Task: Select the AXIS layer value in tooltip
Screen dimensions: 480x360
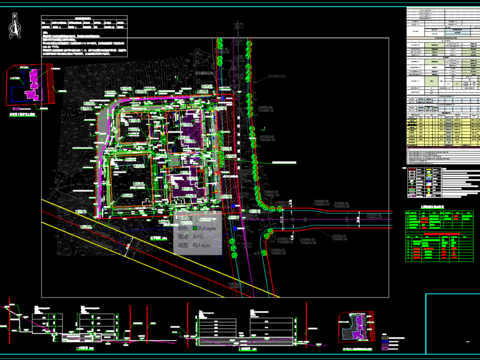Action: (198, 237)
